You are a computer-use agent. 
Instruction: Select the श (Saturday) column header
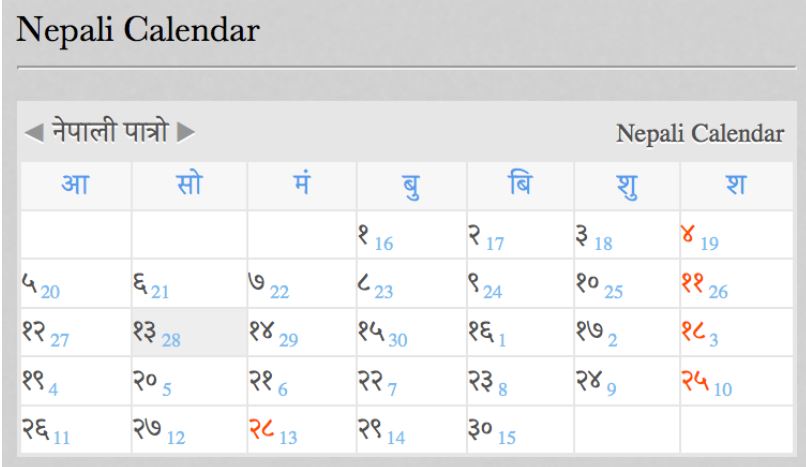736,185
